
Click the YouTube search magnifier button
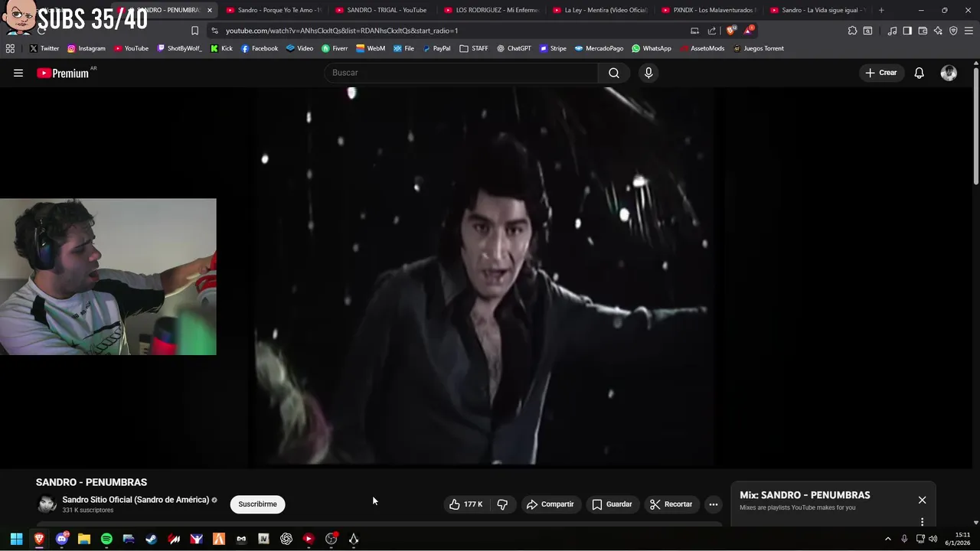pyautogui.click(x=614, y=73)
